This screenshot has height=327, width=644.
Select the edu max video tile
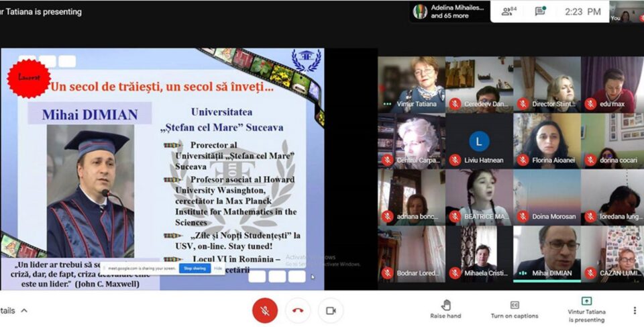[612, 85]
